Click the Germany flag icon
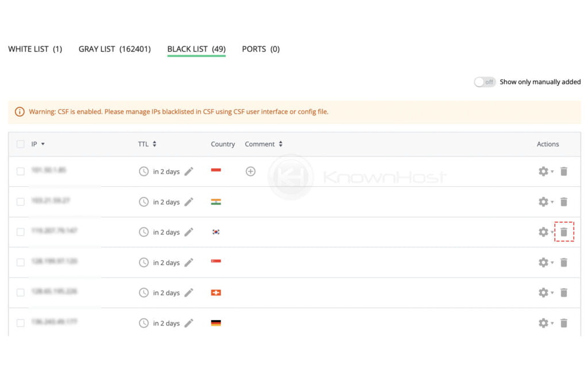Viewport: 588px width, 368px height. (x=216, y=323)
